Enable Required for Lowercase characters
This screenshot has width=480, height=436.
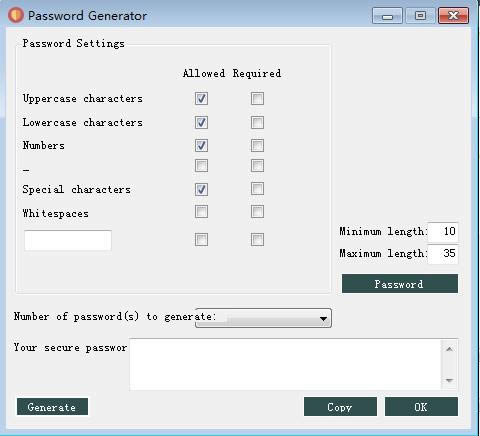pos(257,122)
